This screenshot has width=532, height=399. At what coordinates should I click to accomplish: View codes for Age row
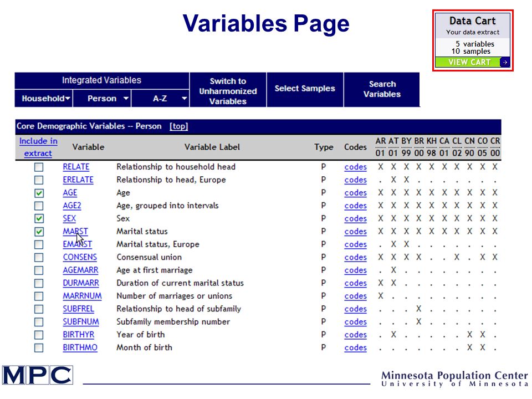[356, 193]
